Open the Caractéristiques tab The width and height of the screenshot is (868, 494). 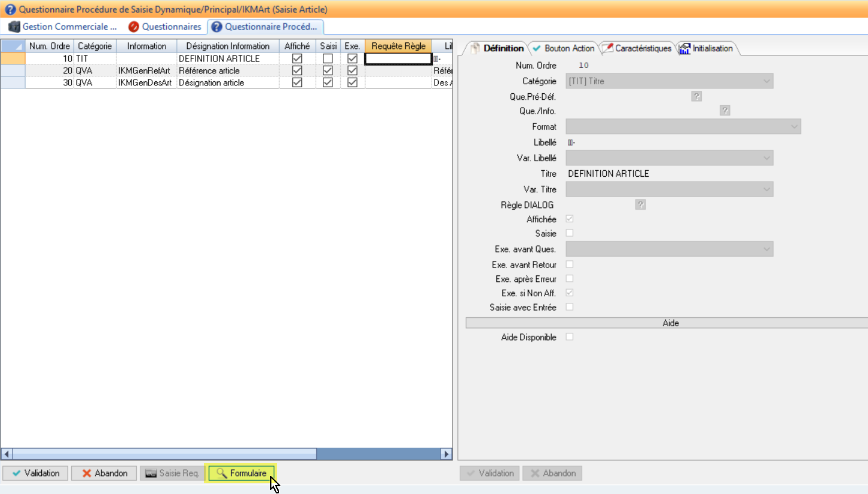[x=637, y=48]
